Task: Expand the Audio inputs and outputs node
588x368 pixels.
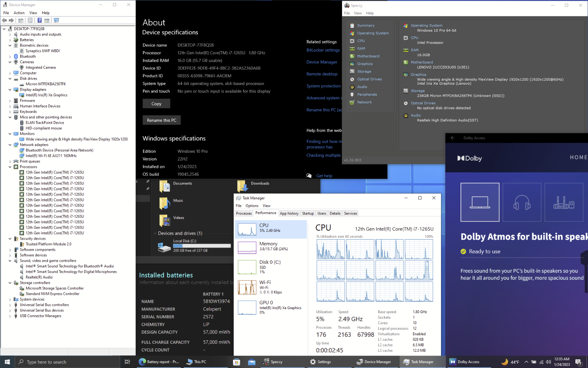Action: click(x=10, y=35)
